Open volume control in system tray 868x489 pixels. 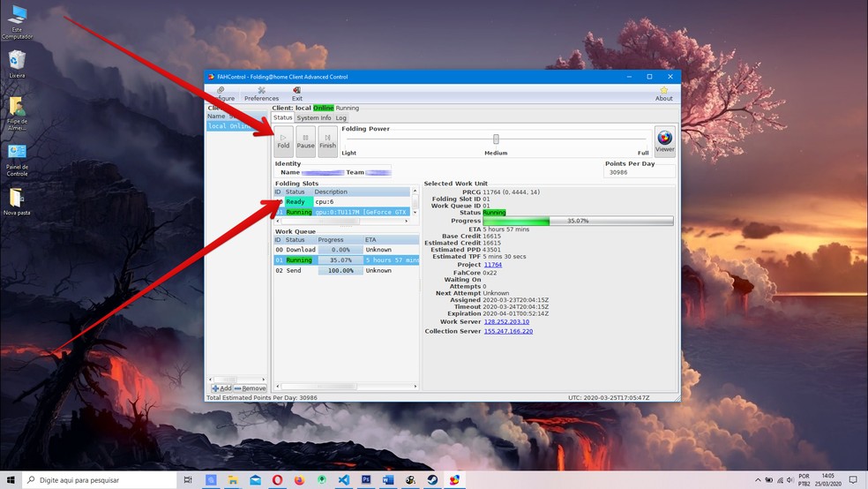coord(790,480)
